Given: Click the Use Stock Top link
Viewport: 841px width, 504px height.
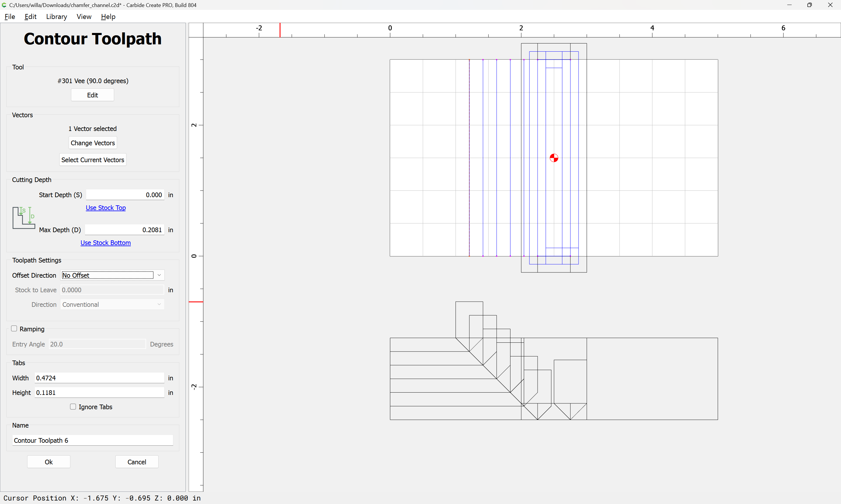Looking at the screenshot, I should click(x=106, y=207).
